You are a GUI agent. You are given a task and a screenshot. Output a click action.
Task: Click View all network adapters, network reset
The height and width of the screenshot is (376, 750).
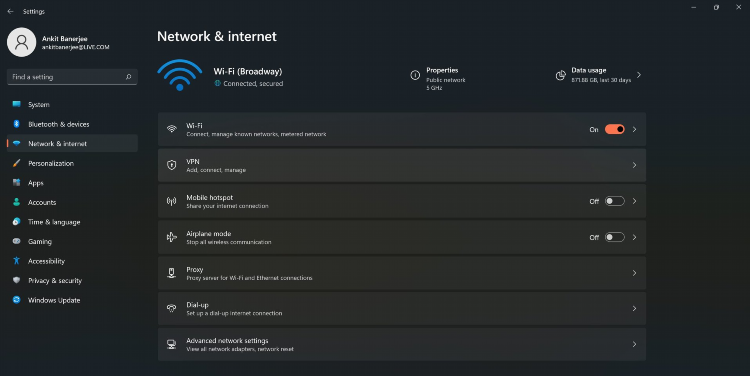[x=240, y=349]
